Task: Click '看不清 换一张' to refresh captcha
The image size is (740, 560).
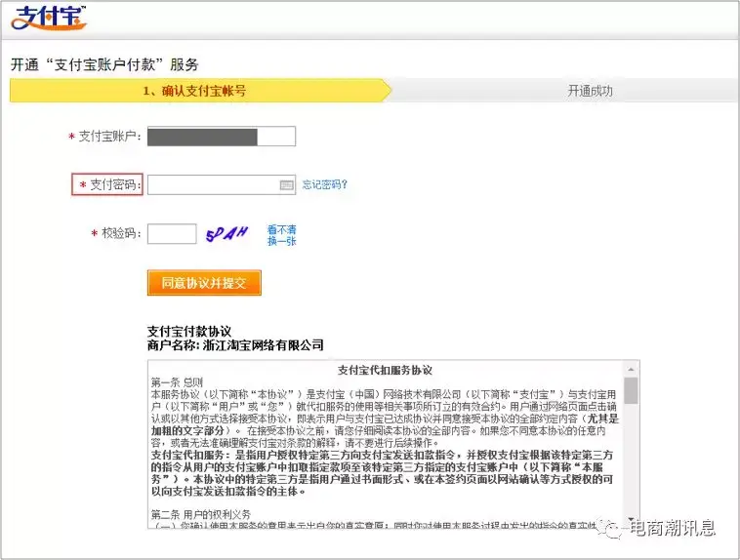Action: coord(281,235)
